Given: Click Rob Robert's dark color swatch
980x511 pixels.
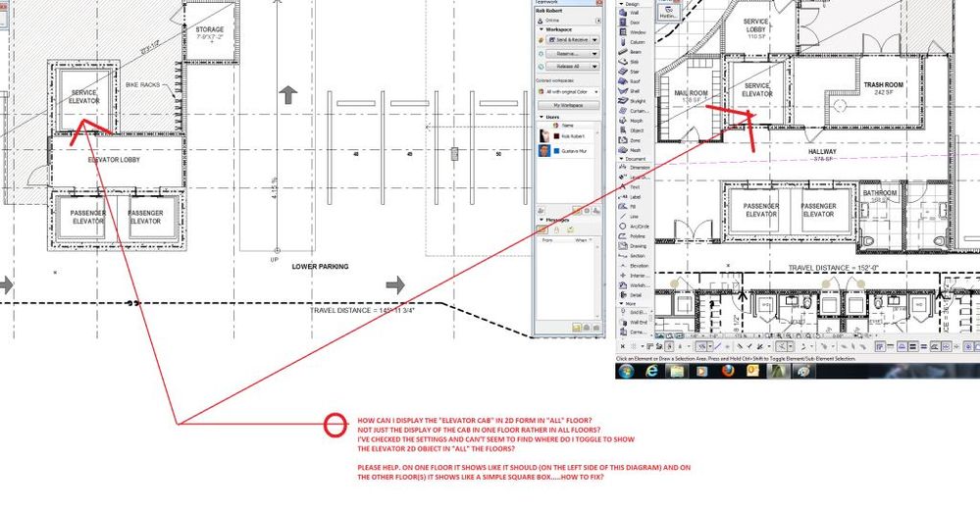Looking at the screenshot, I should click(x=556, y=136).
